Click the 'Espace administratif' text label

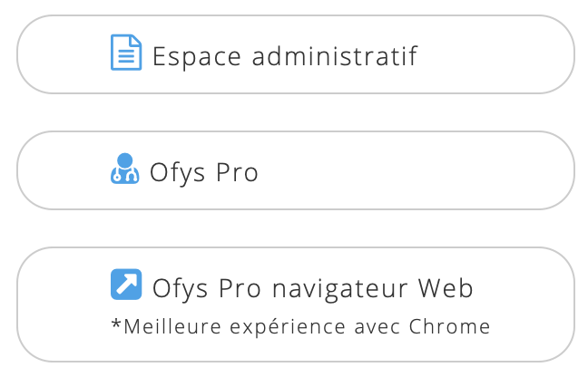point(285,56)
